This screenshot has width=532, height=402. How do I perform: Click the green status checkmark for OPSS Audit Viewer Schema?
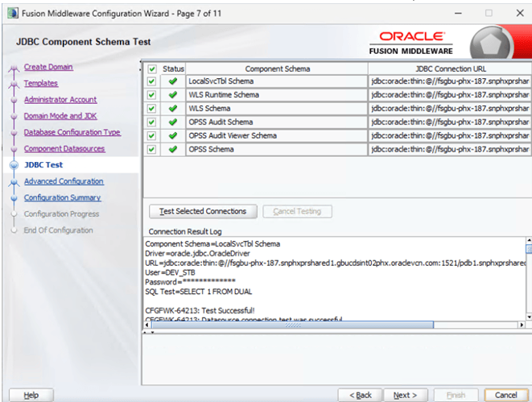click(x=173, y=135)
